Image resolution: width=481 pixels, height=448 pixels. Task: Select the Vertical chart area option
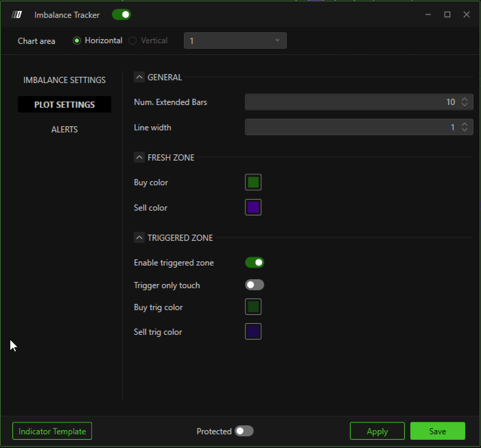pyautogui.click(x=133, y=41)
